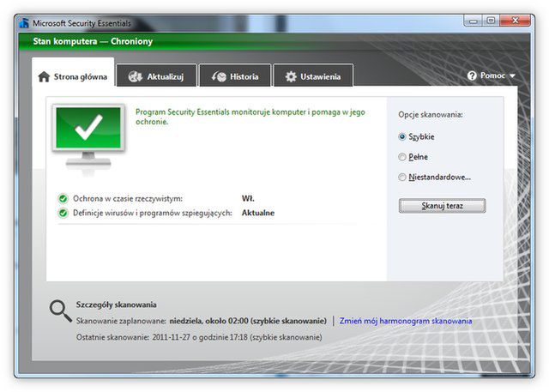Screen dimensions: 549x392
Task: Open the Pomoc help menu
Action: pyautogui.click(x=492, y=75)
